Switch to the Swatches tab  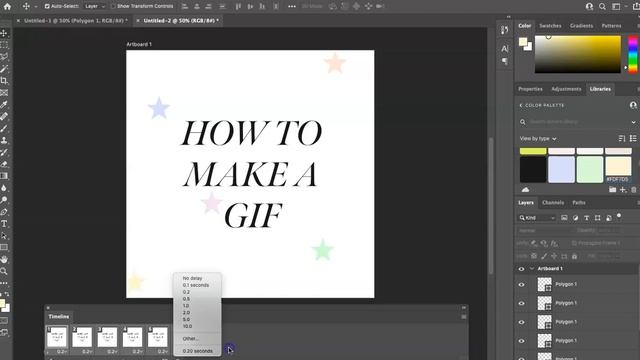tap(550, 26)
